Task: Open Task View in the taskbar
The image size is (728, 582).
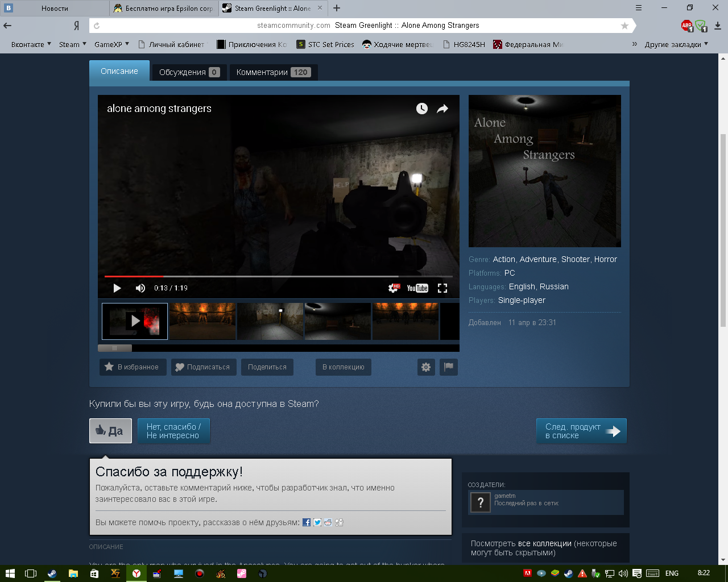Action: tap(31, 573)
